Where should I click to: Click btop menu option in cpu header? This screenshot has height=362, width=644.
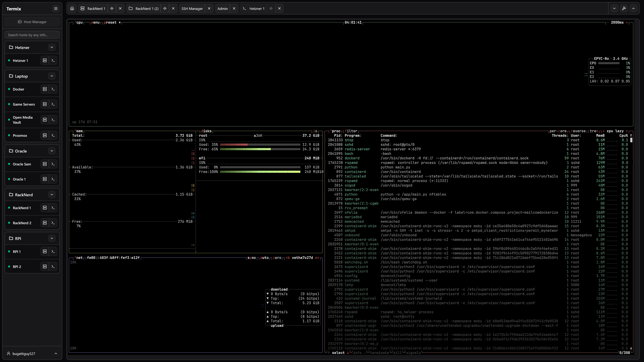click(x=95, y=22)
